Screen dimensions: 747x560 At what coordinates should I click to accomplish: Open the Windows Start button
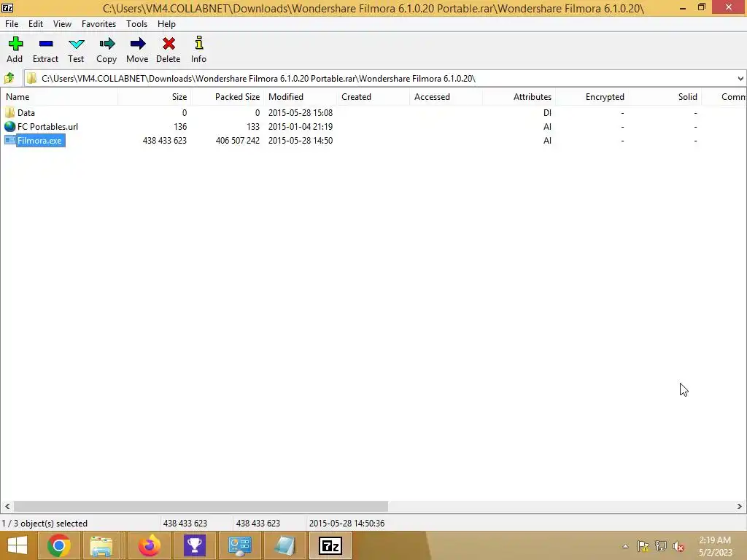[18, 545]
